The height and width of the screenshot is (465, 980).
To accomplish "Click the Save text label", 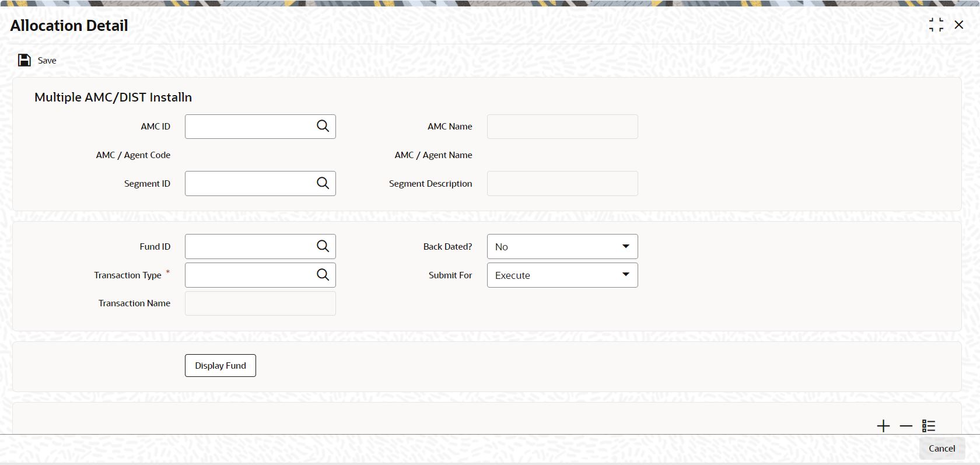I will tap(47, 60).
